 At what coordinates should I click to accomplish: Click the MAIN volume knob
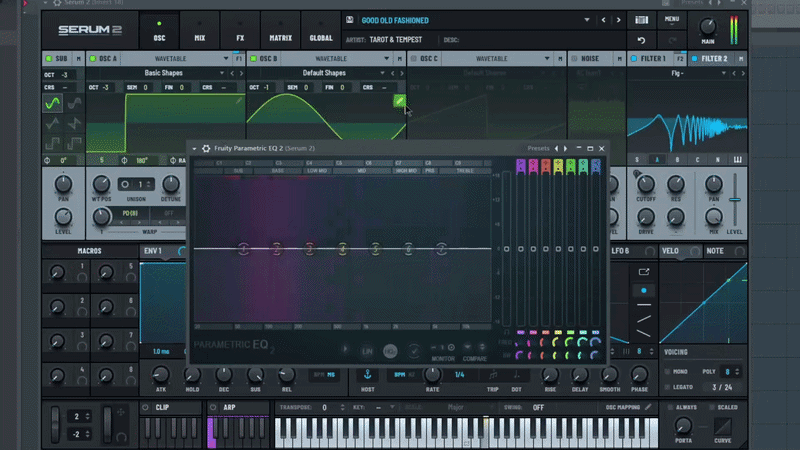(x=708, y=27)
